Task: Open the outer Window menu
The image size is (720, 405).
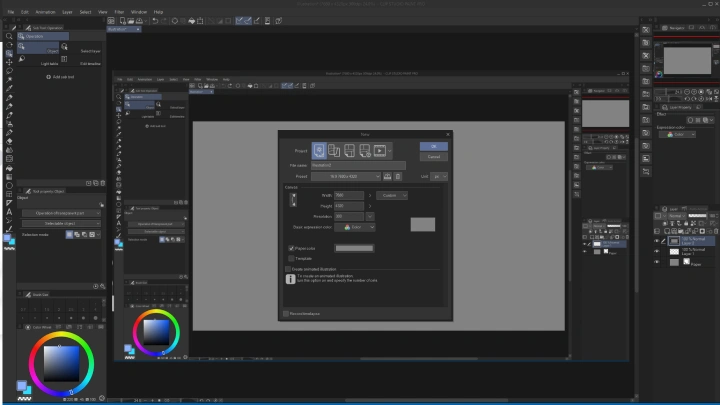Action: click(x=139, y=12)
